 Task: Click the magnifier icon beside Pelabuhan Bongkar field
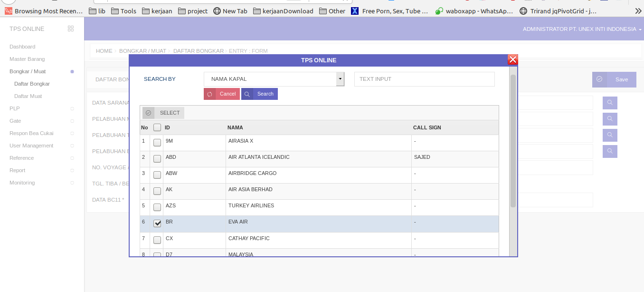[610, 151]
